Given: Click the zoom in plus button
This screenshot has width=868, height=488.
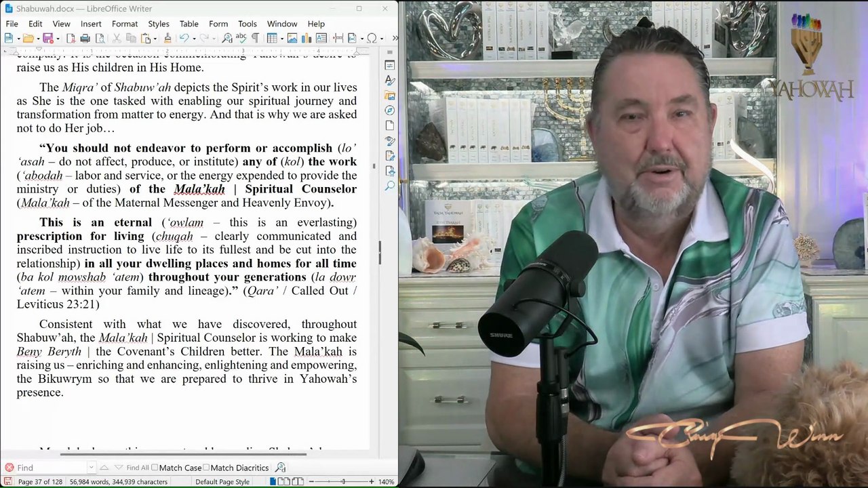Looking at the screenshot, I should (x=371, y=482).
